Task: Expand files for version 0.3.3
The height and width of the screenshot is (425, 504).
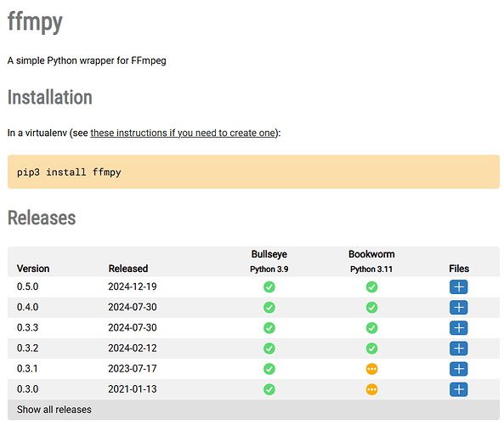Action: tap(459, 328)
